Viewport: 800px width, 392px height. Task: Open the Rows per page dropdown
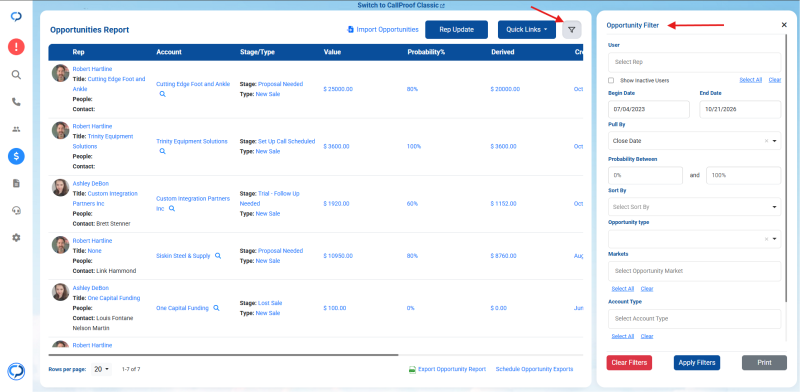click(x=102, y=369)
